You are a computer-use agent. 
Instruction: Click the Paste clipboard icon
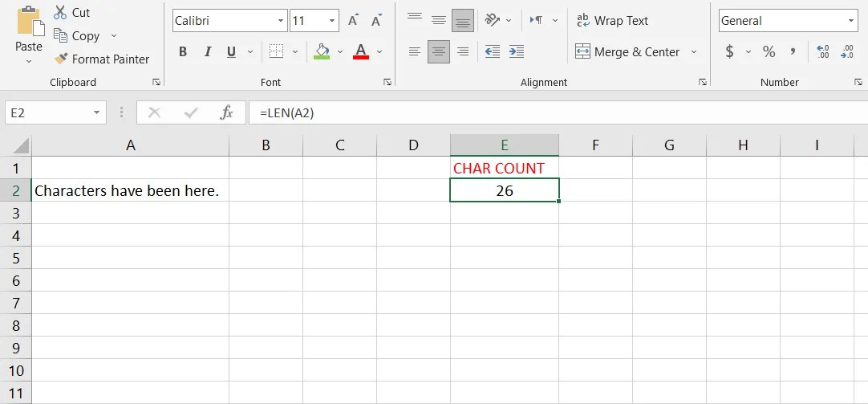pos(29,22)
